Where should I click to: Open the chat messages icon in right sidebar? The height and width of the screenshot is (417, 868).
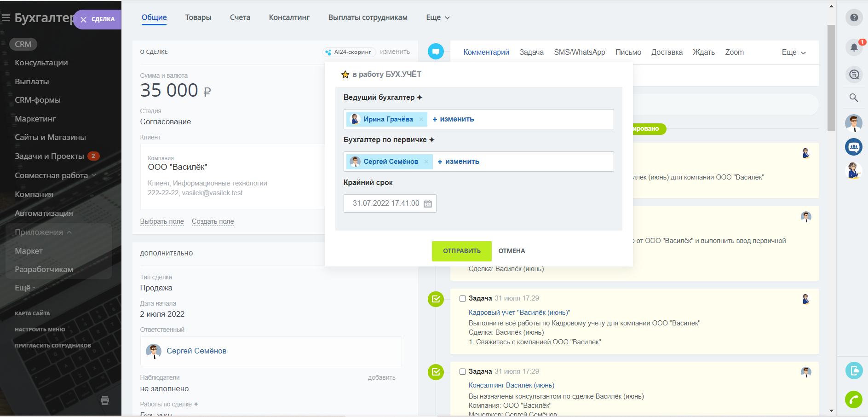coord(854,74)
